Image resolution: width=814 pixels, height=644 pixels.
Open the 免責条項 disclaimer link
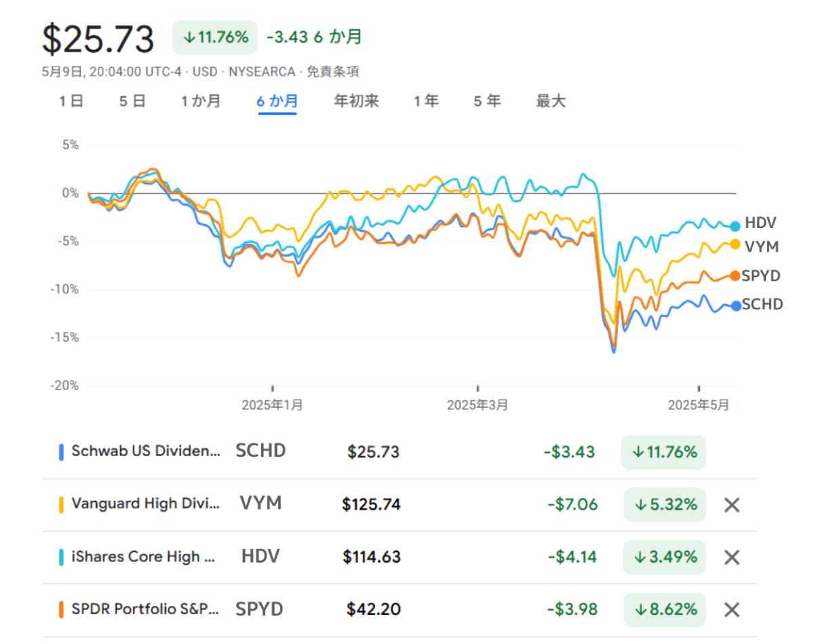pyautogui.click(x=333, y=72)
